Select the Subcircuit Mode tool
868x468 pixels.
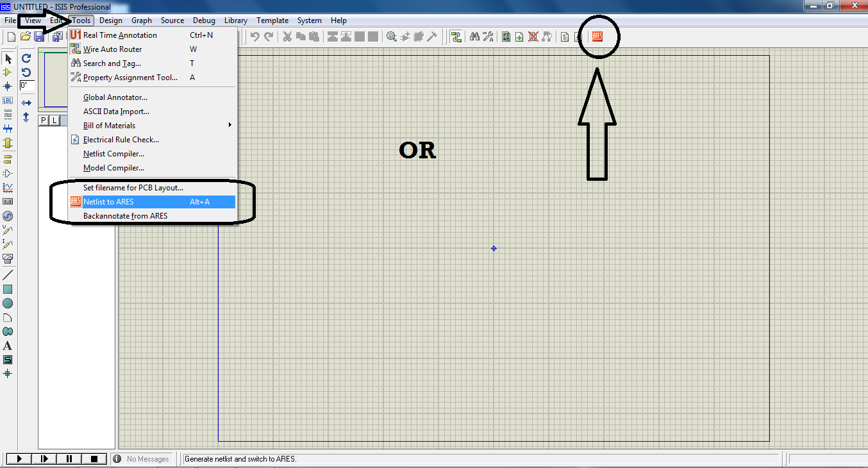tap(8, 143)
